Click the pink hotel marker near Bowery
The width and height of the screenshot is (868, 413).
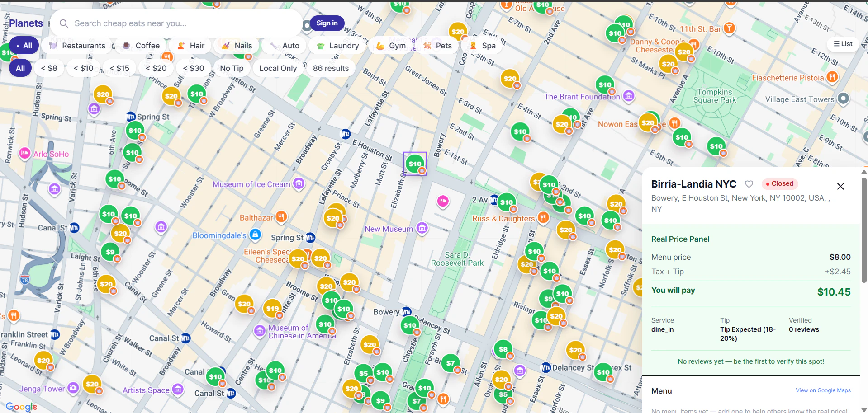pyautogui.click(x=443, y=201)
